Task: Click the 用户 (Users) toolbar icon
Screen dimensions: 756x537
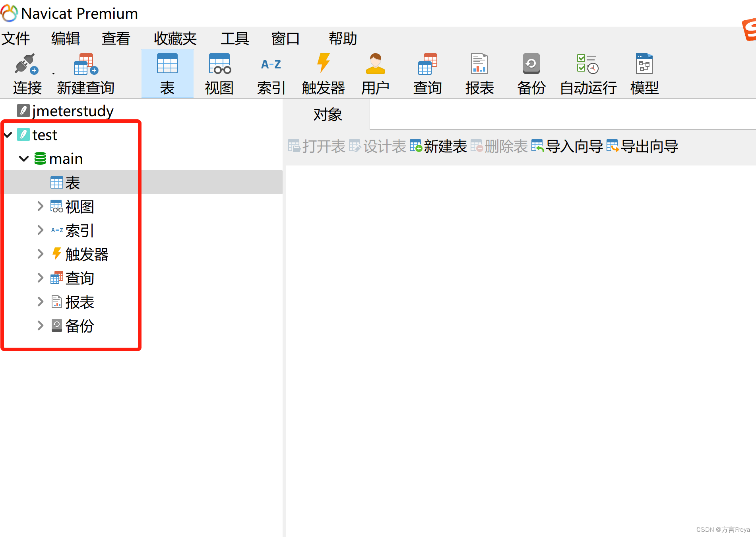Action: click(375, 73)
